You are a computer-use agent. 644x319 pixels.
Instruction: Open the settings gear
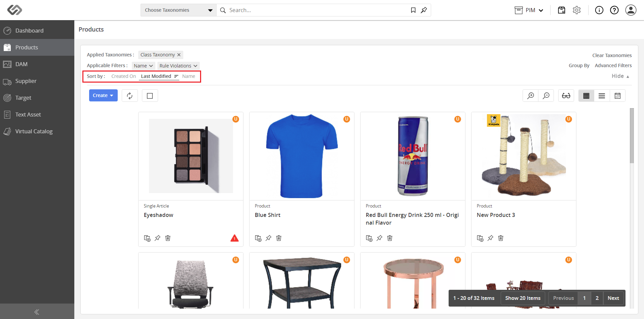point(577,10)
